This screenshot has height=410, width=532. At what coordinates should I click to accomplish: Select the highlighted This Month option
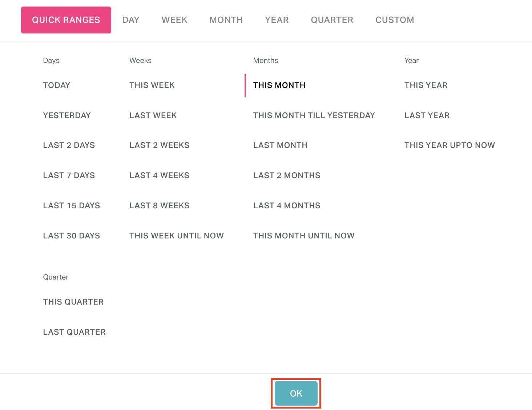tap(279, 85)
